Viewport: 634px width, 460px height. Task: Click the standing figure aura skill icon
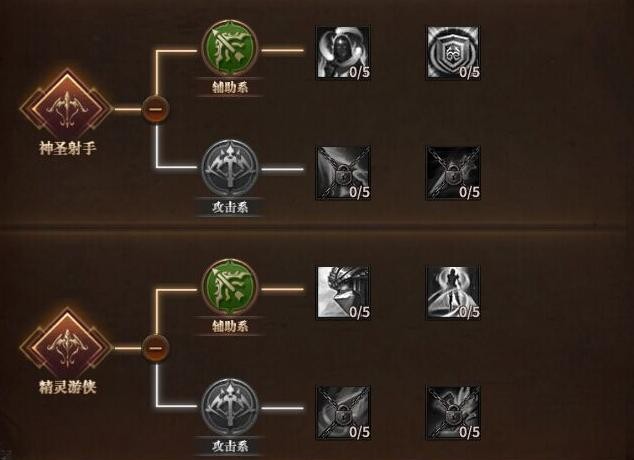tap(453, 292)
